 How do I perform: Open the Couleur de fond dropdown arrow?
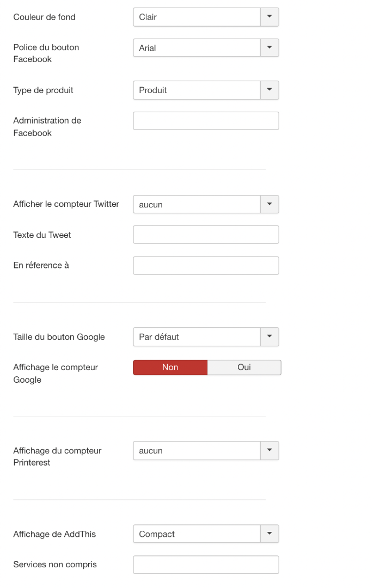[x=269, y=17]
